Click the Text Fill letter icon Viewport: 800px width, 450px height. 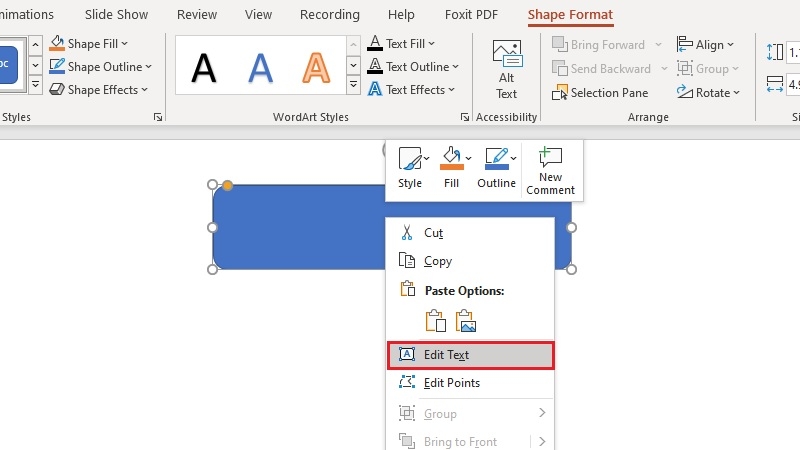[x=375, y=43]
